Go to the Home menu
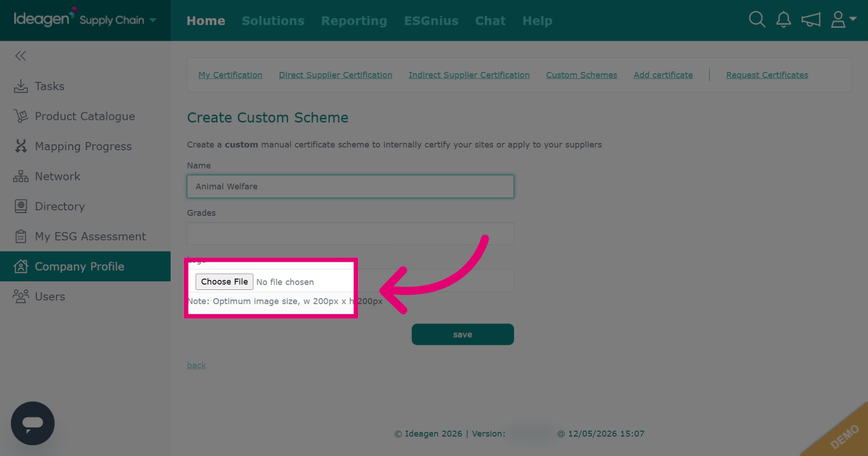Screen dimensions: 868x456 point(206,21)
